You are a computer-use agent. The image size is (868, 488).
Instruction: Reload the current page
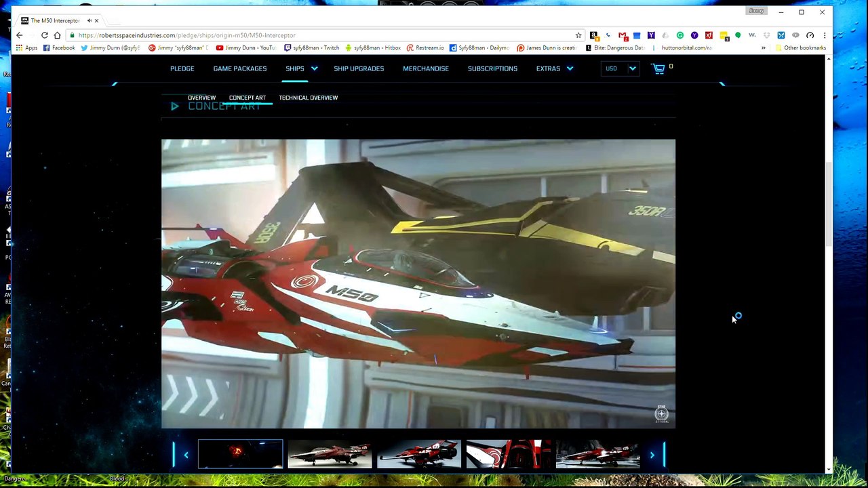(44, 35)
